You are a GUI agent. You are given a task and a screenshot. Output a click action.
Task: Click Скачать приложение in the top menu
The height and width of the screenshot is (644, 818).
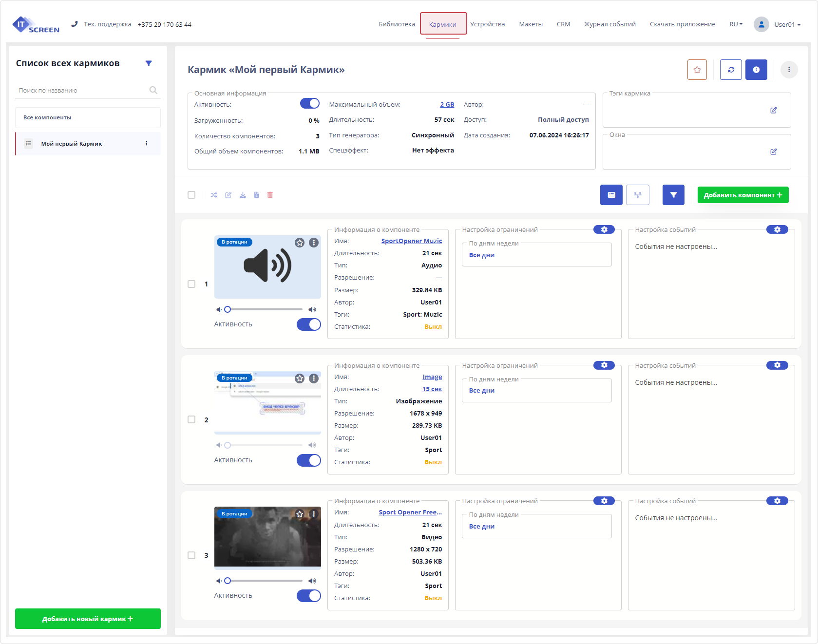pyautogui.click(x=683, y=24)
